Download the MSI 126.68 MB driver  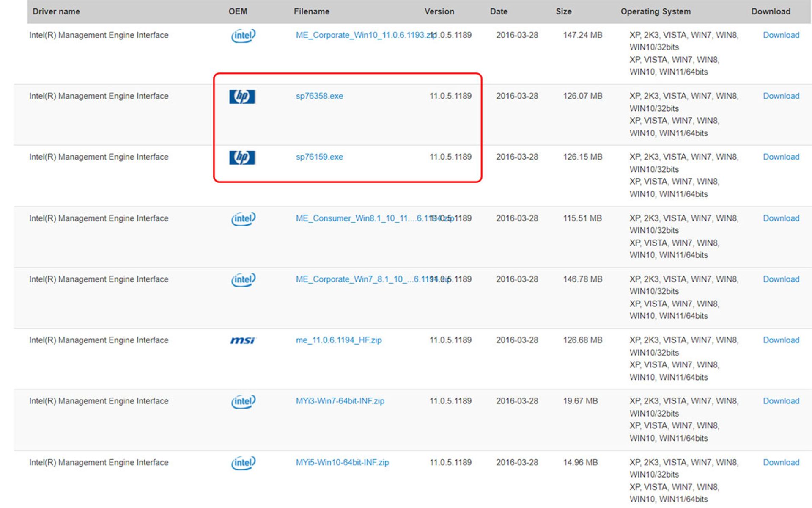(x=781, y=340)
